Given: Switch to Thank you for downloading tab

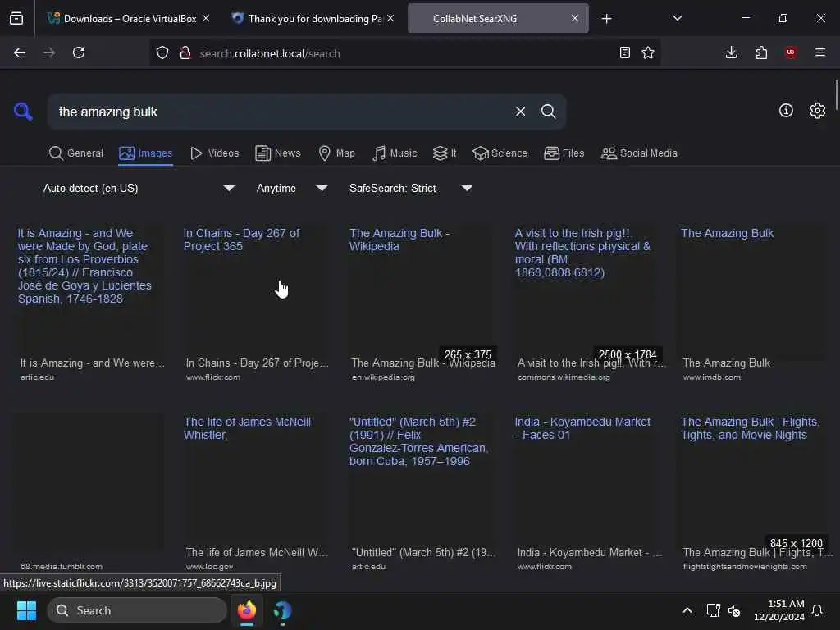Looking at the screenshot, I should click(x=315, y=19).
